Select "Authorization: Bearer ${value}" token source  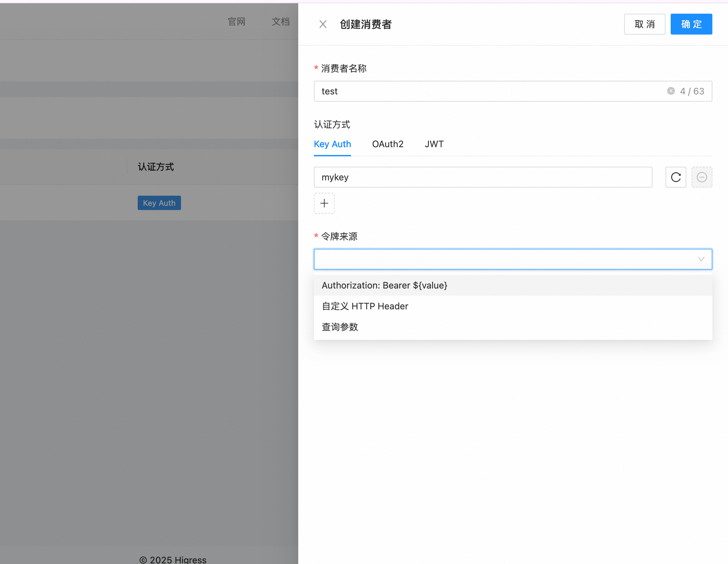click(384, 285)
